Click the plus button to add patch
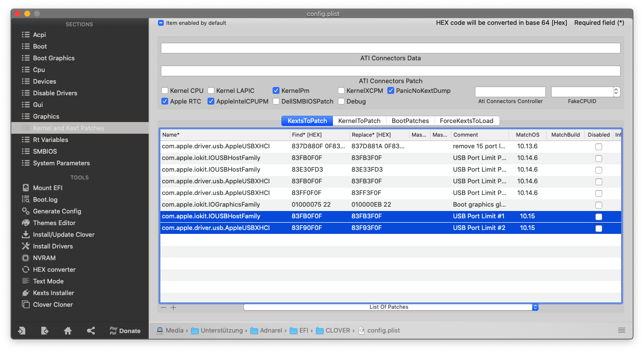644x352 pixels. tap(173, 307)
